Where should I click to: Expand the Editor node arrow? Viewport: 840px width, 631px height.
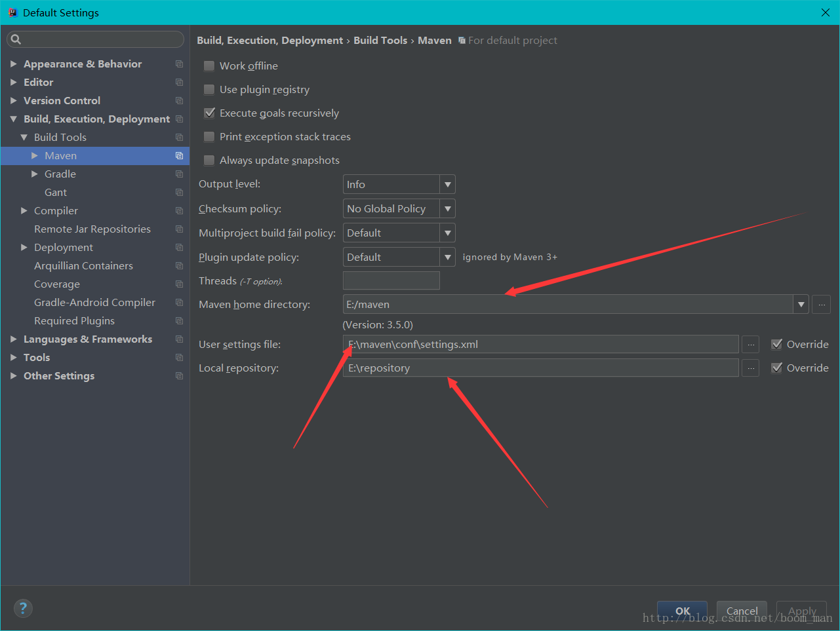(x=13, y=83)
